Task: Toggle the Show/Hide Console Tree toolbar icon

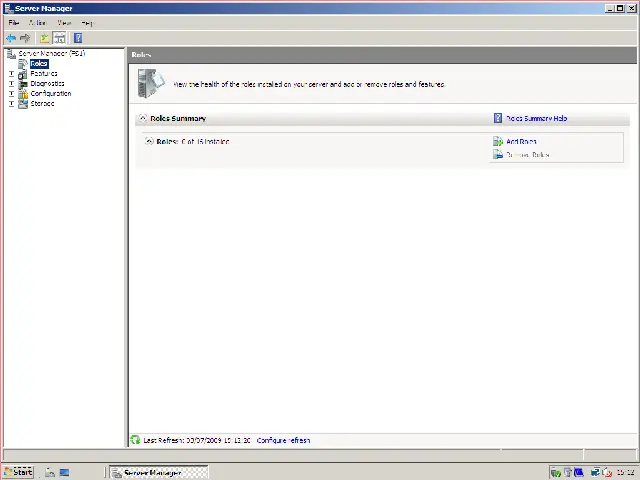Action: point(60,38)
